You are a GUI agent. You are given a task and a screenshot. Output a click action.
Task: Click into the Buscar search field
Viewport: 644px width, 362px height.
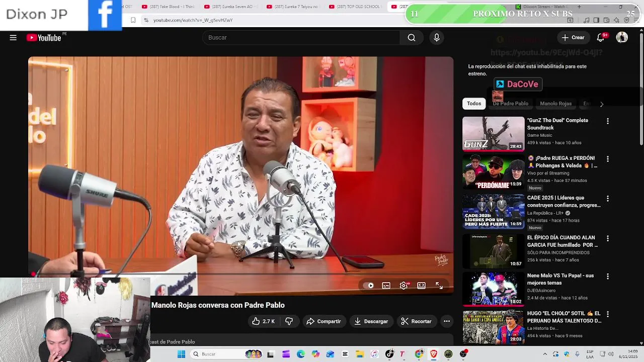coord(301,38)
